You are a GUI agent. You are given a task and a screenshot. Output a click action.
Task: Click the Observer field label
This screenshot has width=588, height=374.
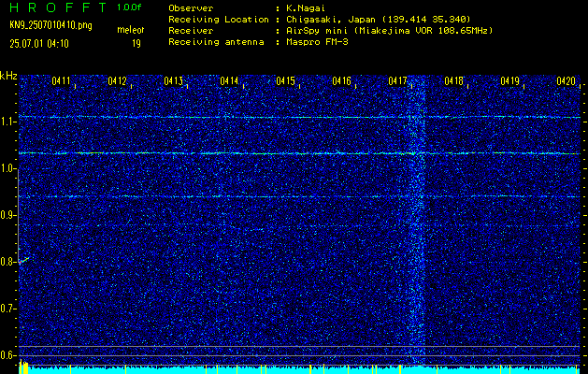pyautogui.click(x=191, y=7)
